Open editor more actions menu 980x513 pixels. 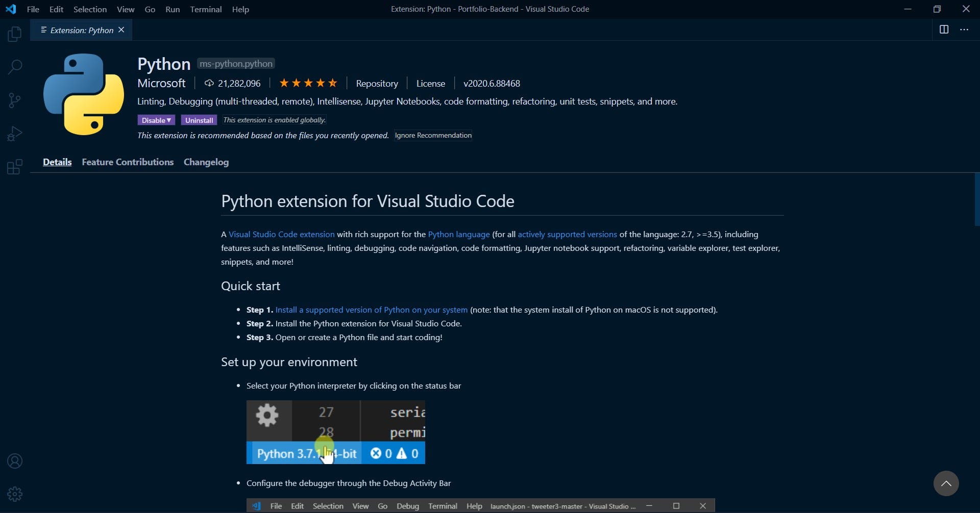click(x=964, y=30)
